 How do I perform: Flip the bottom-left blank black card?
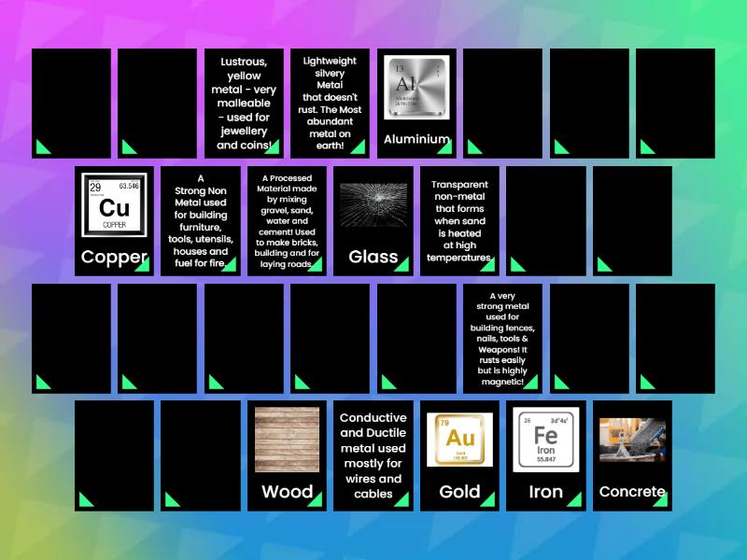pos(114,457)
